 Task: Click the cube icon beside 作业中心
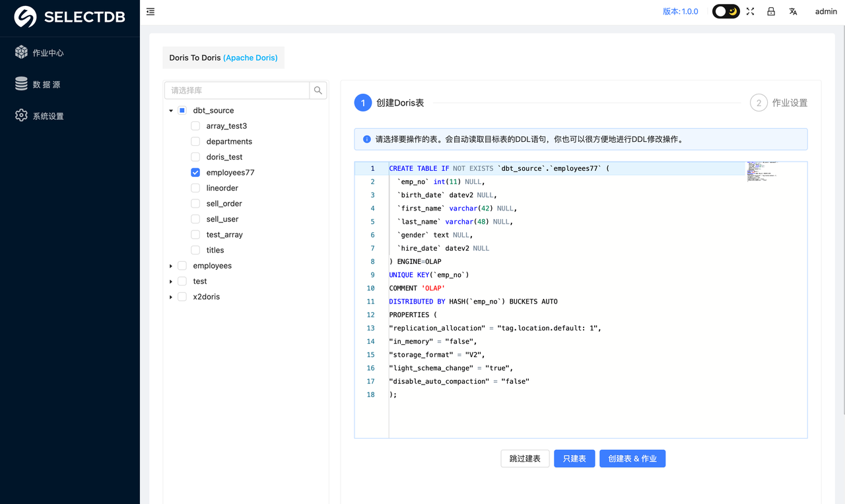click(x=21, y=52)
